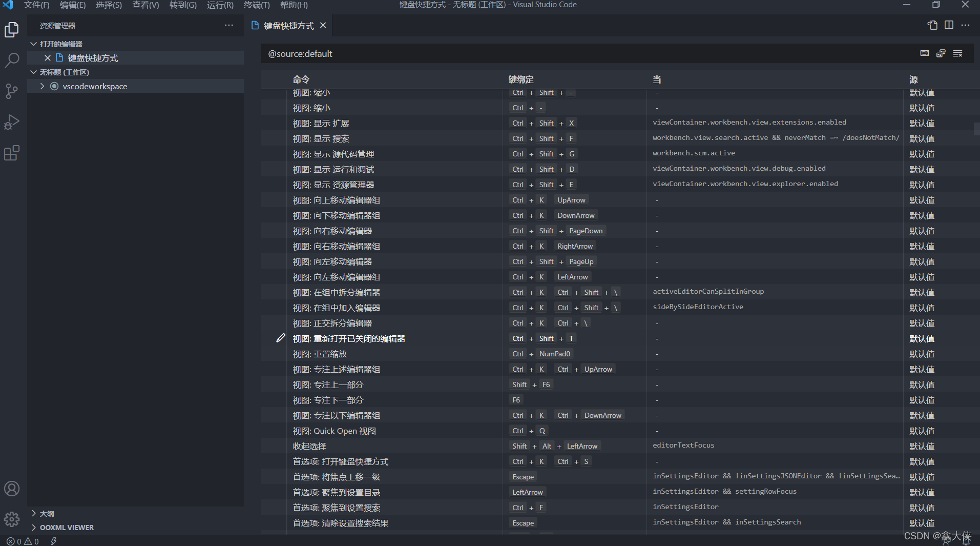
Task: Open the 文件(F) menu
Action: point(36,5)
